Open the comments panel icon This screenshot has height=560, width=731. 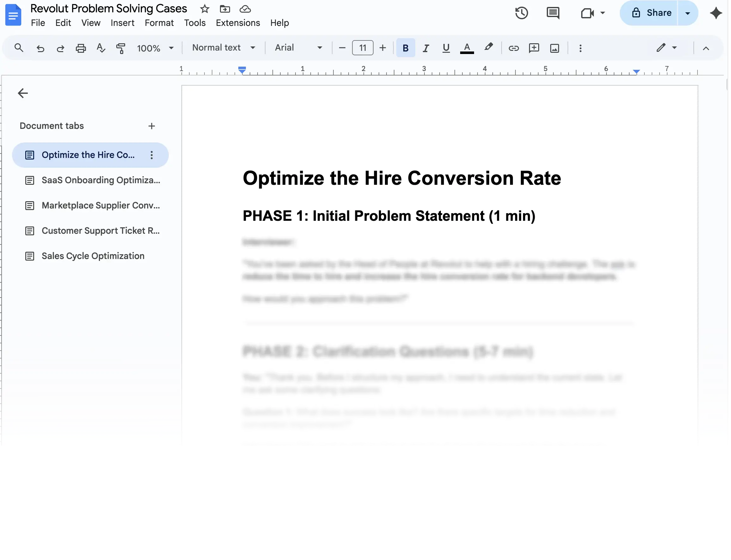[553, 13]
